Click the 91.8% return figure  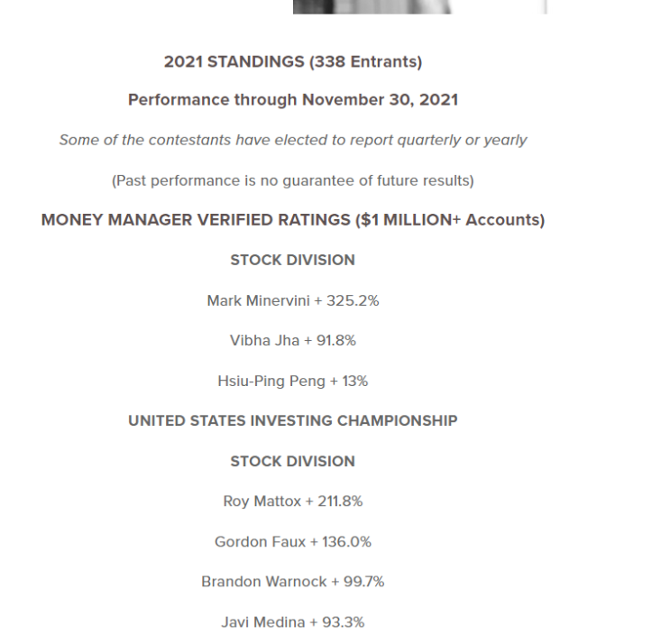(x=343, y=341)
